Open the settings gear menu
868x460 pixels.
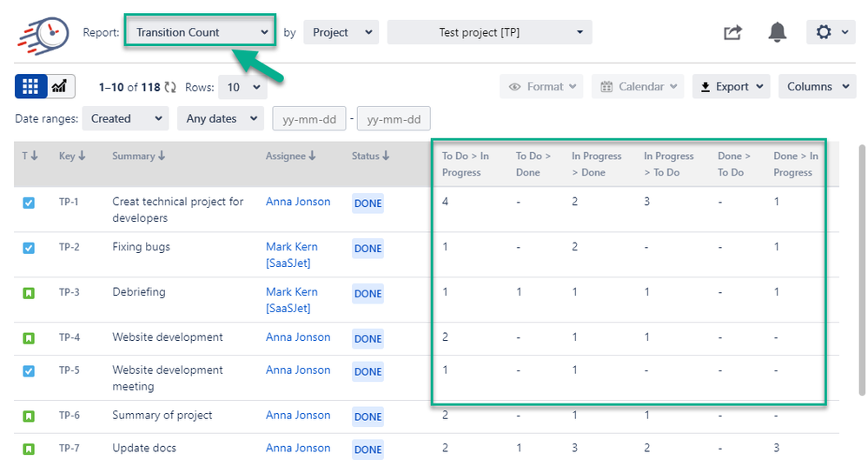tap(831, 32)
